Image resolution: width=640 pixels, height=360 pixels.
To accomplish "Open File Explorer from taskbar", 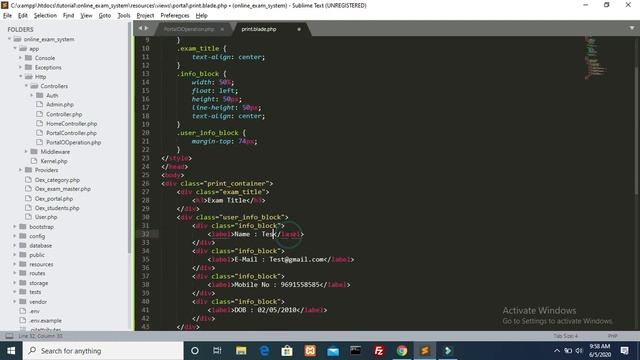I will [241, 351].
